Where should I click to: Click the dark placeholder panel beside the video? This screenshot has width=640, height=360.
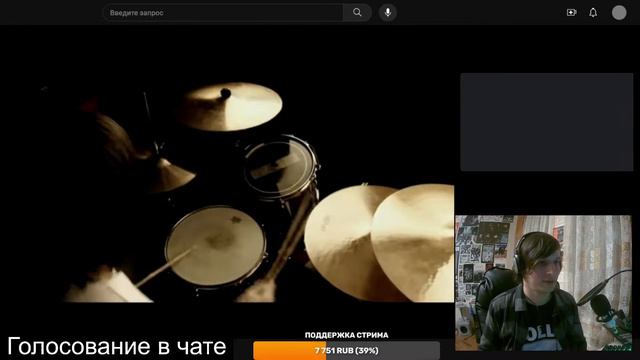tap(547, 122)
